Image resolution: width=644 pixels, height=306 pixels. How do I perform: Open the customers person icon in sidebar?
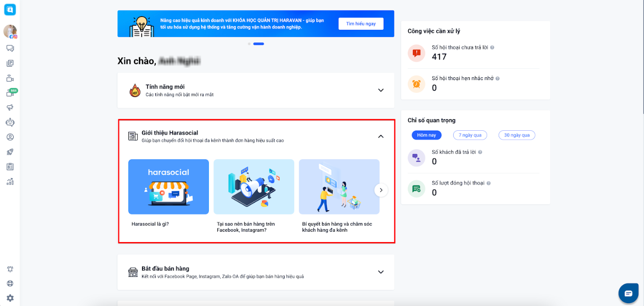(x=10, y=137)
